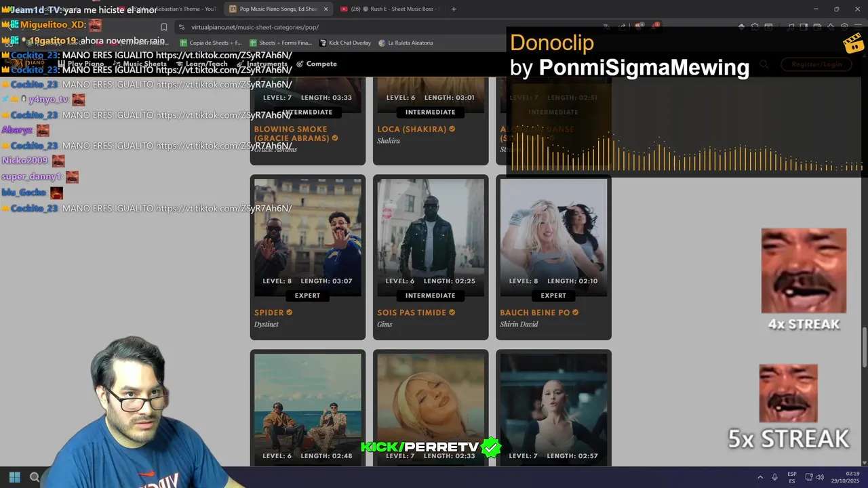This screenshot has height=488, width=868.
Task: Click EXPERT badge on Bauch Beine Po card
Action: tap(553, 296)
